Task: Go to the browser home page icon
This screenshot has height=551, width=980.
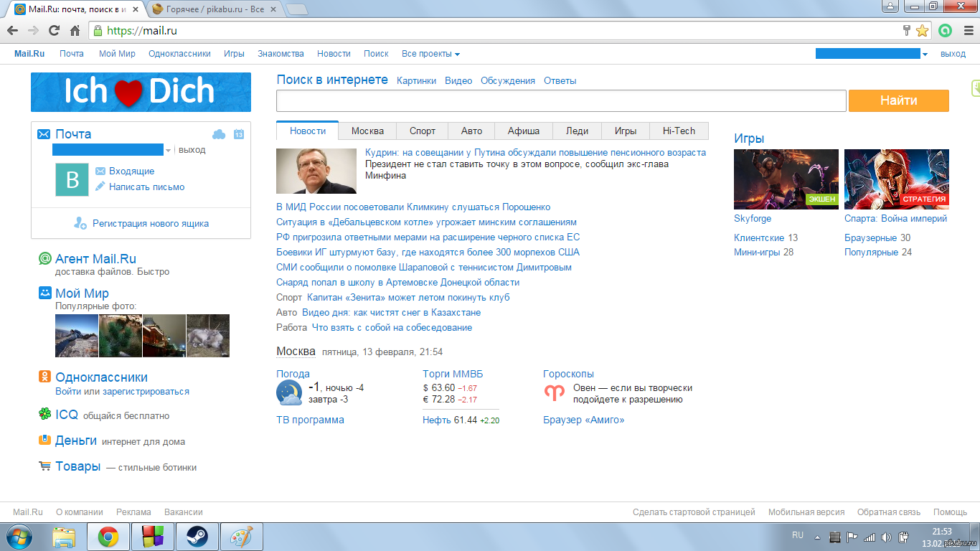Action: 75,31
